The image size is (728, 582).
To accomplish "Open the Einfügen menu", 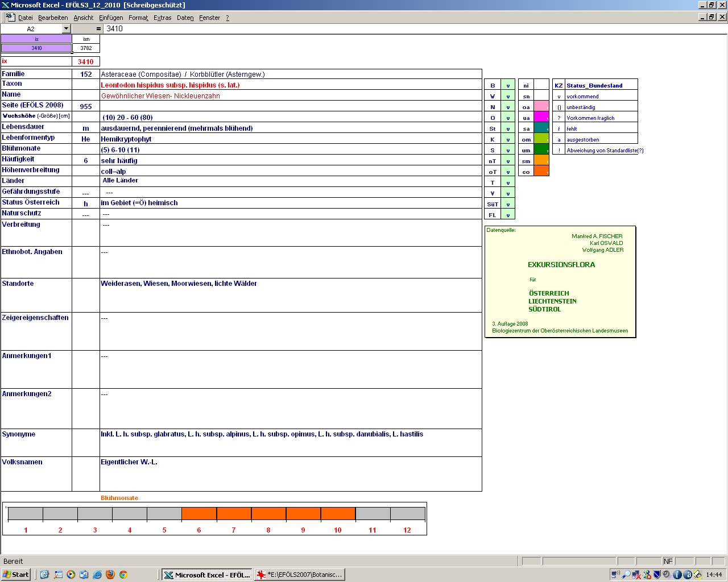I will pos(111,18).
